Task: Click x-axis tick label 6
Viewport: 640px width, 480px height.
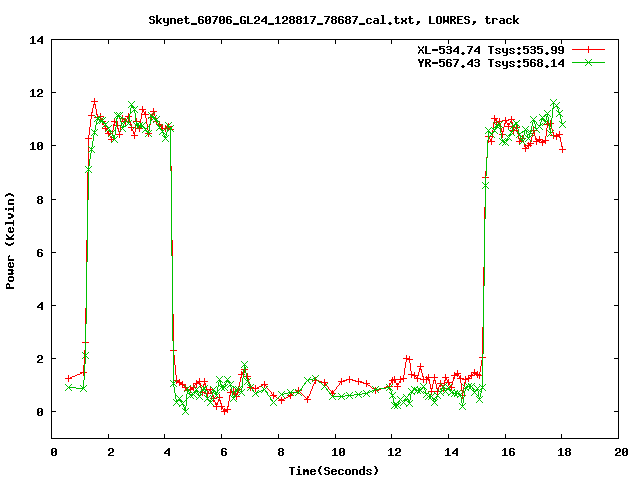Action: pos(224,452)
